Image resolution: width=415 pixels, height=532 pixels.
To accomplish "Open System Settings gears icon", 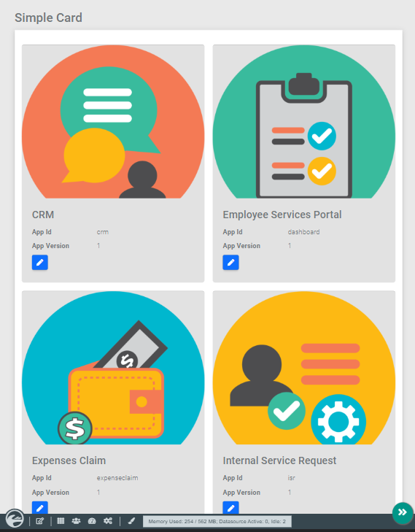I will (x=108, y=521).
